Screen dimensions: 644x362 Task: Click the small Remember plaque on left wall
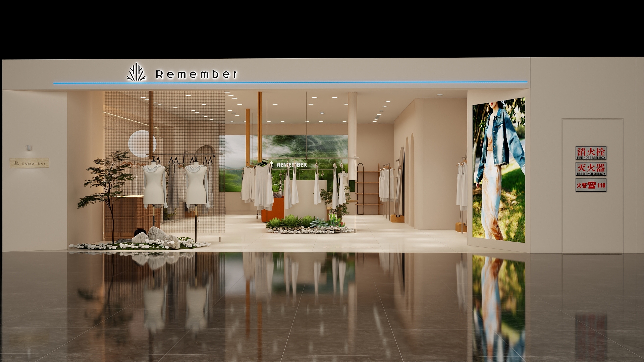point(29,163)
